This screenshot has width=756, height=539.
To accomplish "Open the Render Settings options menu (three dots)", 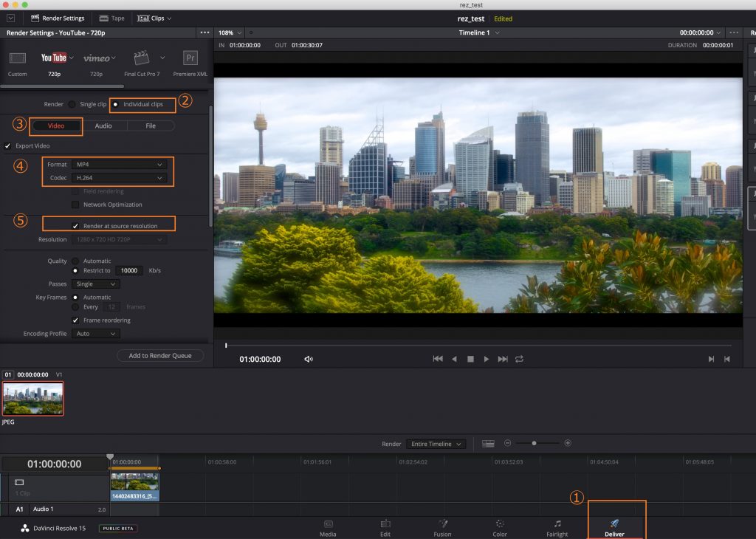I will tap(205, 32).
